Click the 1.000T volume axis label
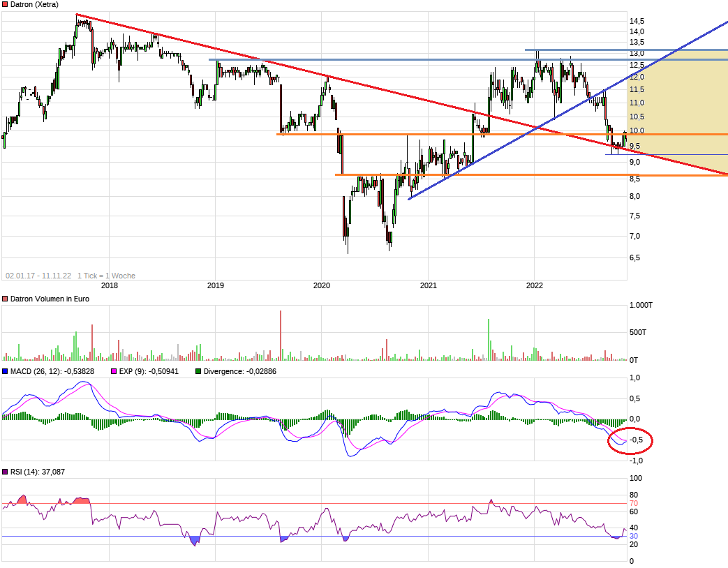 tap(642, 306)
